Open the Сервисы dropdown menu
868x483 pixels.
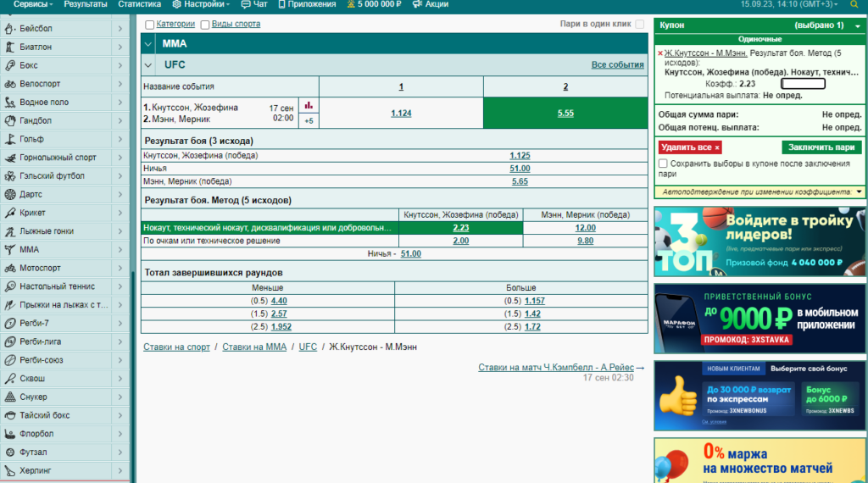33,4
